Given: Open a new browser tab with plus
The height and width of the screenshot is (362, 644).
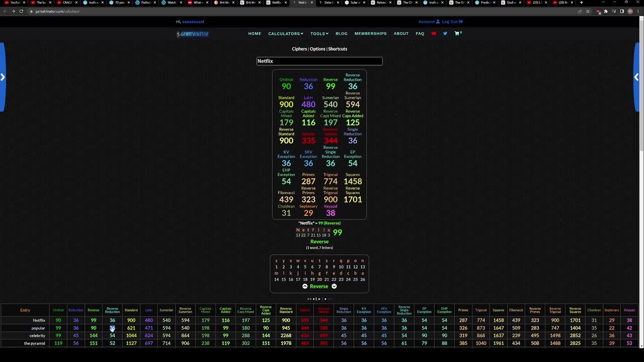Looking at the screenshot, I should pyautogui.click(x=581, y=3).
